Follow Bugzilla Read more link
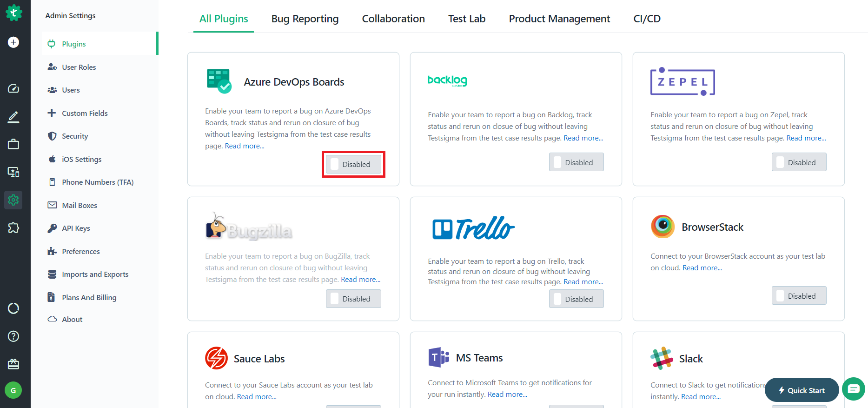This screenshot has width=868, height=408. coord(360,280)
